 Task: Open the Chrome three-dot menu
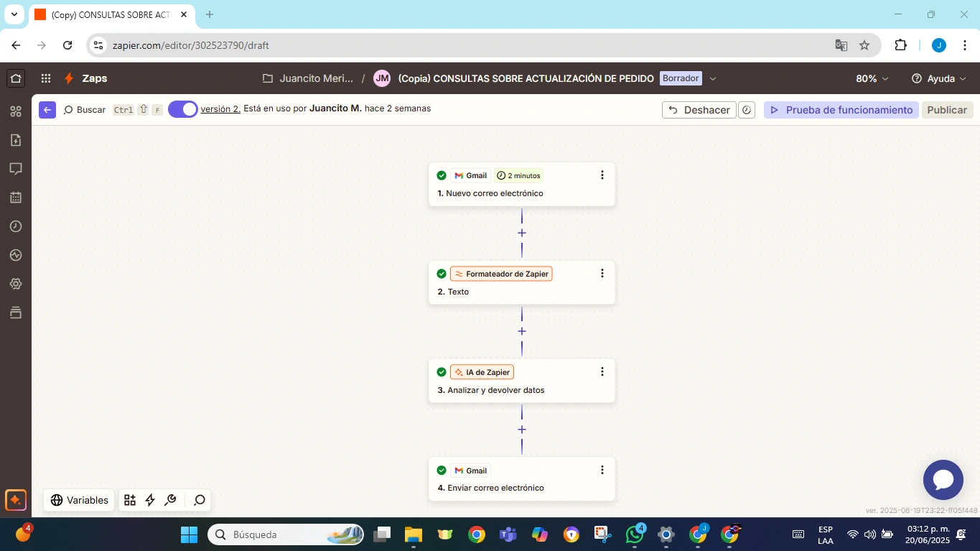pos(964,45)
